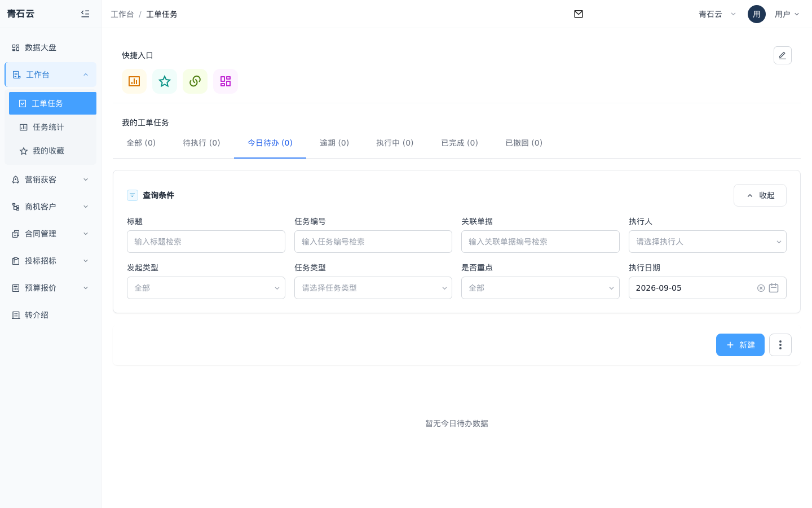Image resolution: width=812 pixels, height=508 pixels.
Task: Open 工单任务 in the sidebar
Action: coord(52,103)
